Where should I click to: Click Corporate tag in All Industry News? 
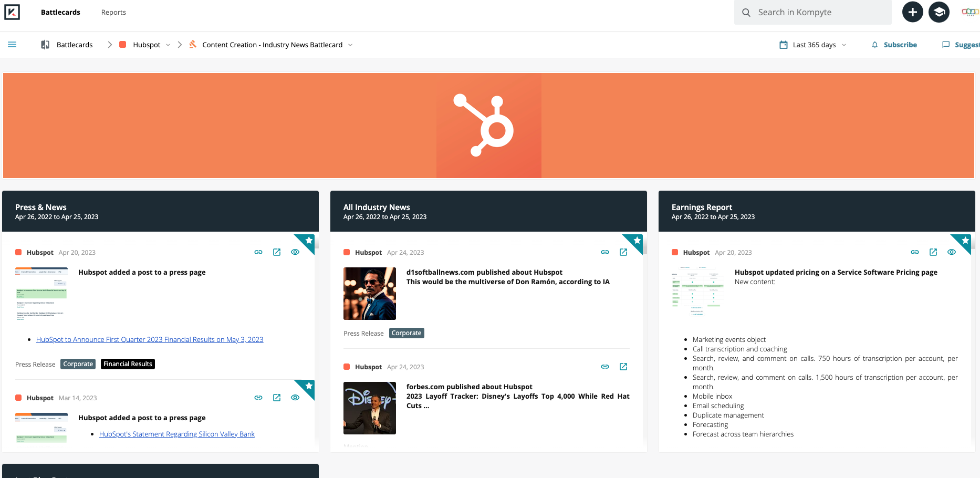click(x=406, y=333)
